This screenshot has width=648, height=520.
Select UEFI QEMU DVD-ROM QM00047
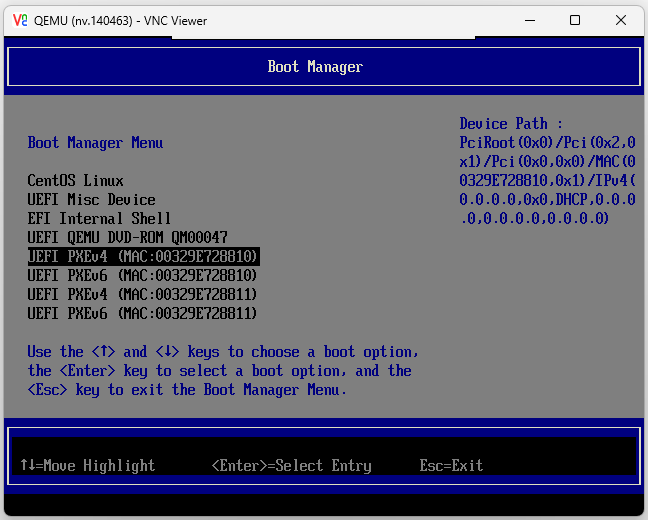pos(127,238)
